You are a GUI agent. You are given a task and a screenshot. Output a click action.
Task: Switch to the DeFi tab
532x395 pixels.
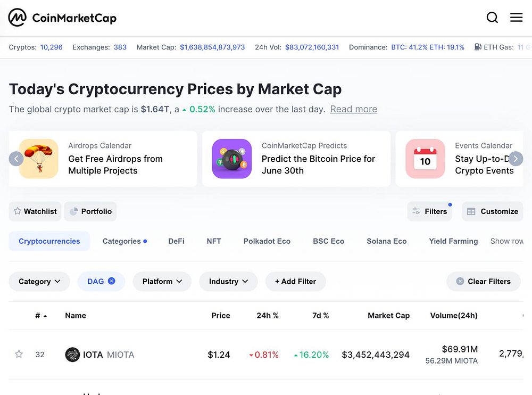[x=176, y=241]
